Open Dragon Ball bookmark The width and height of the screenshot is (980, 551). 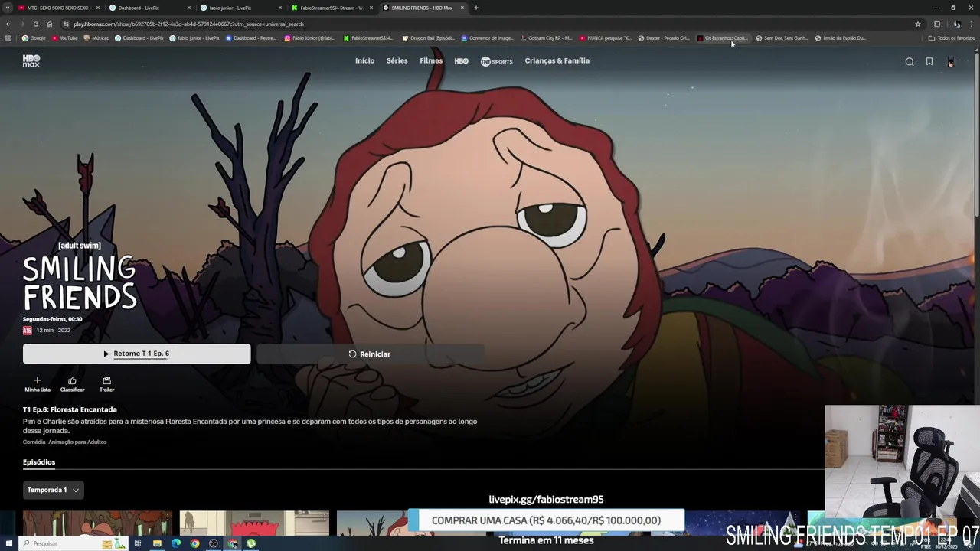coord(428,38)
